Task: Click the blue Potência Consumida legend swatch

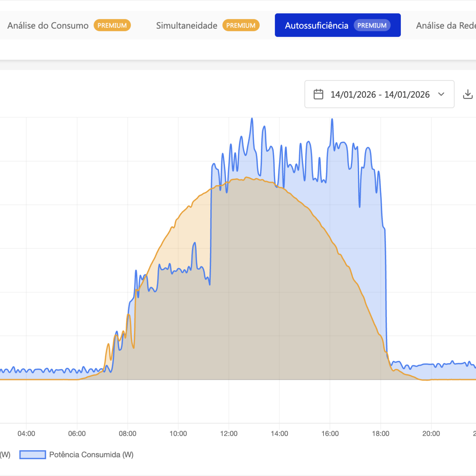Action: [x=33, y=455]
